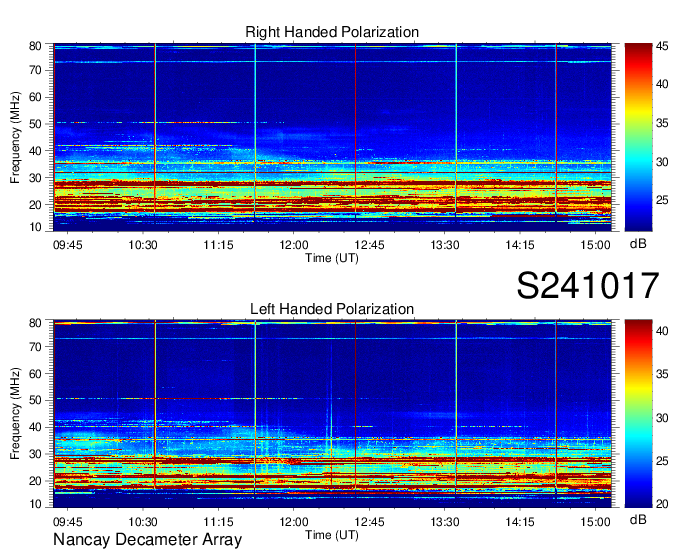Click the 30 tick on upper frequency axis
This screenshot has height=552, width=680.
35,177
